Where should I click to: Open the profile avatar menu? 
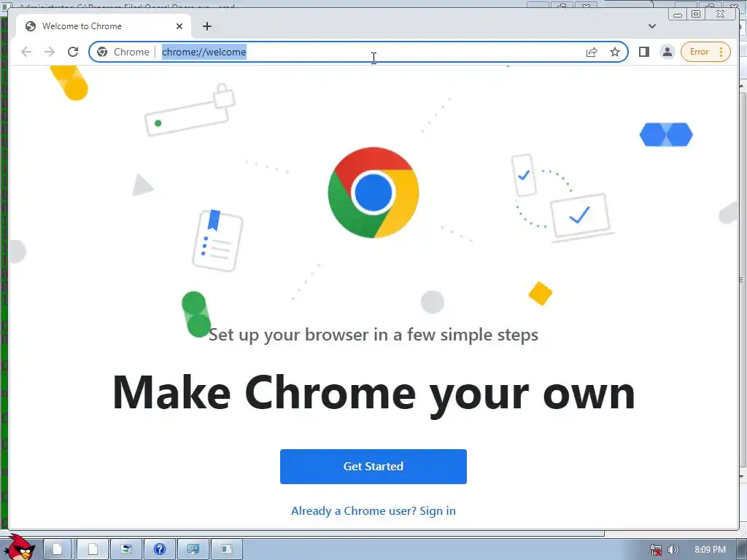(667, 52)
